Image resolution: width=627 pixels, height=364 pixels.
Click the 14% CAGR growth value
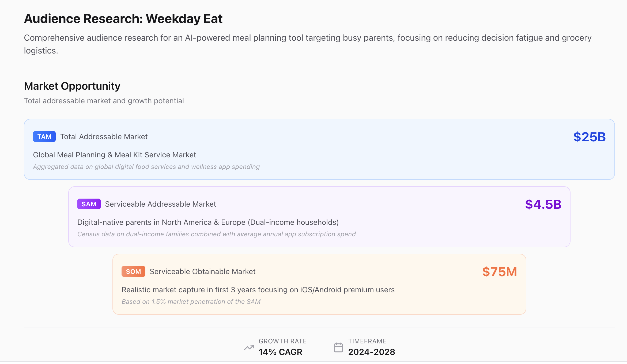(280, 352)
